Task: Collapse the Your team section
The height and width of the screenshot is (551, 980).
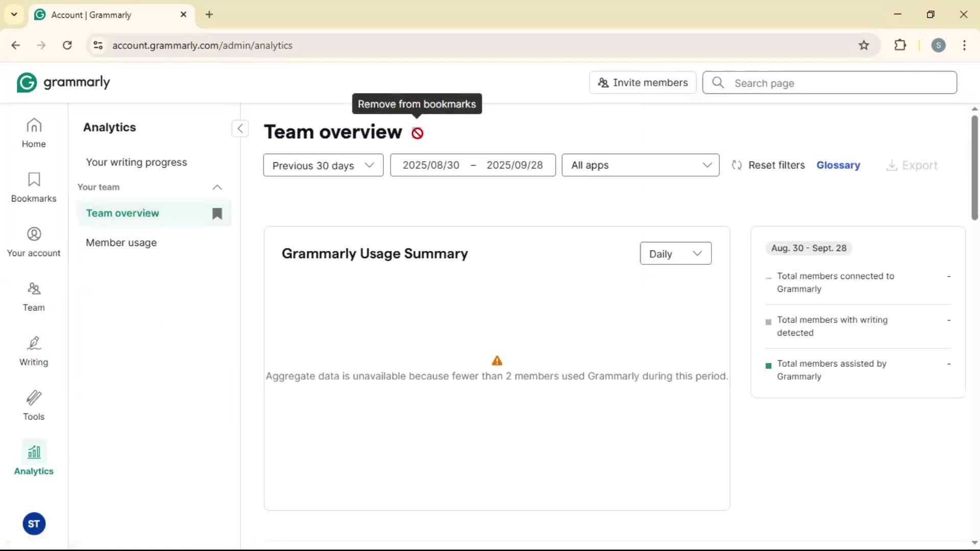Action: tap(217, 187)
